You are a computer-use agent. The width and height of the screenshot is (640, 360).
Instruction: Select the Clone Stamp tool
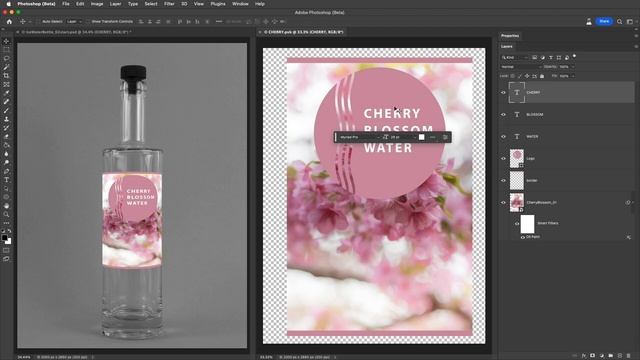(6, 119)
